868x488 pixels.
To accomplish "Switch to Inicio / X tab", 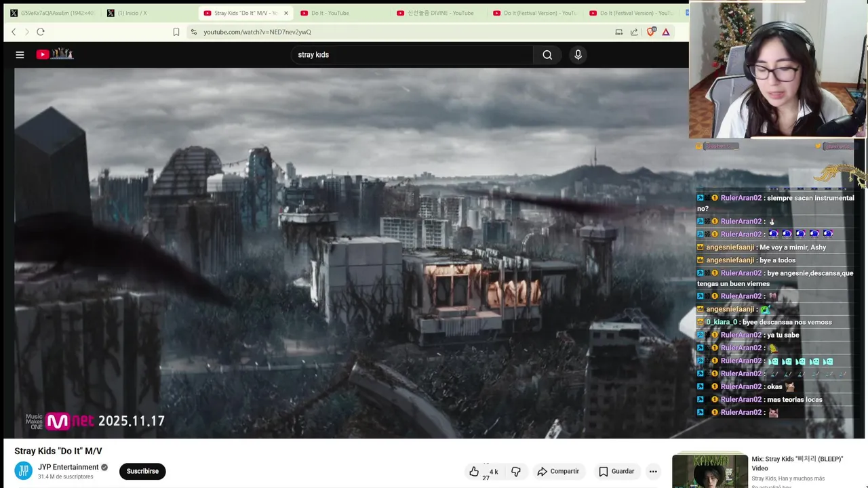I will (x=149, y=13).
